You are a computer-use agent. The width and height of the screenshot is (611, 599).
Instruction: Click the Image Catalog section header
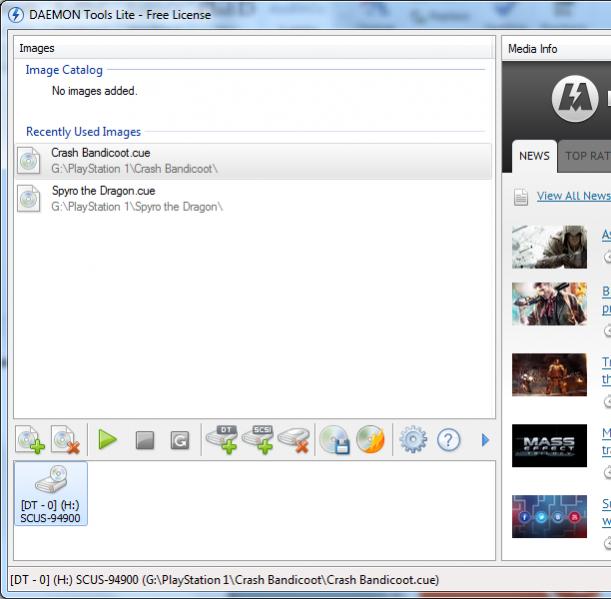64,70
